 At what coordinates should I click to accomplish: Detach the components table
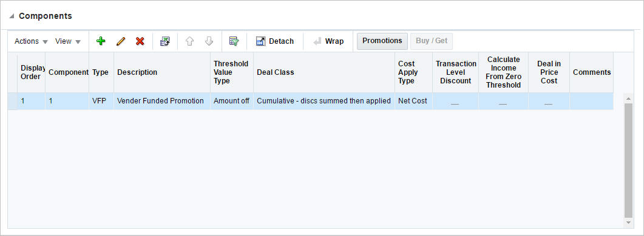(275, 41)
